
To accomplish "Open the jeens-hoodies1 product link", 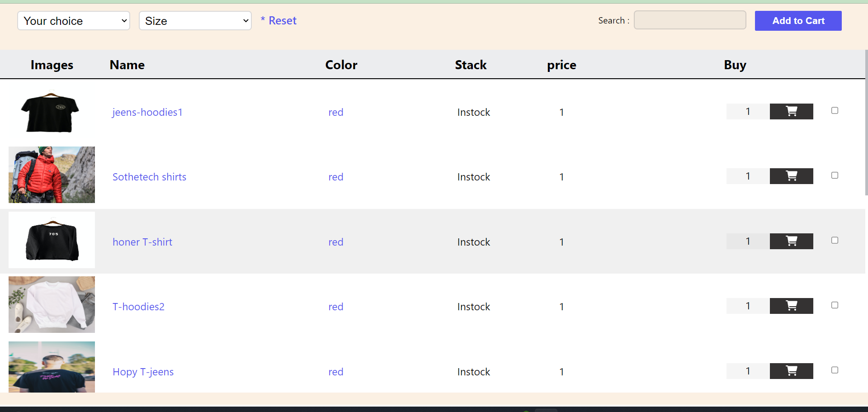I will click(x=147, y=112).
